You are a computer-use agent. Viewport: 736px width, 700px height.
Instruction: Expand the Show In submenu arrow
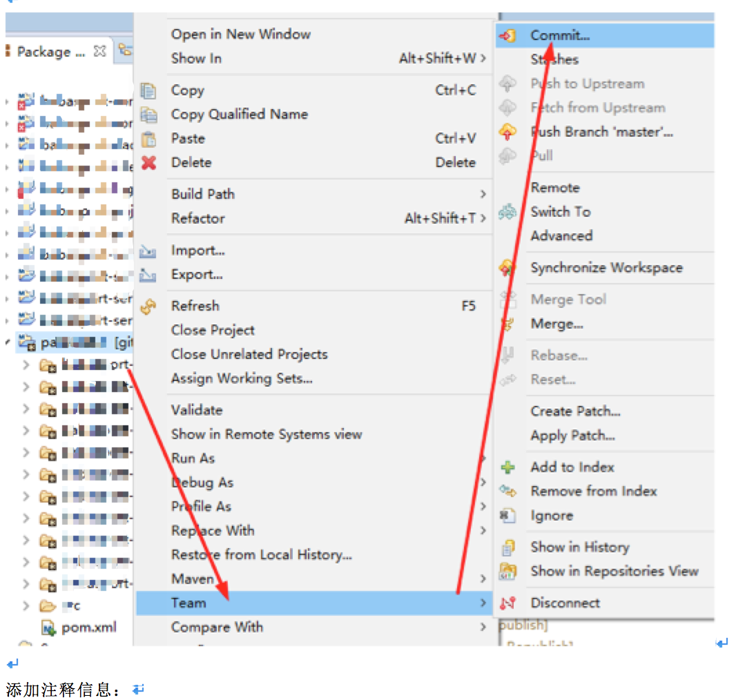tap(483, 58)
